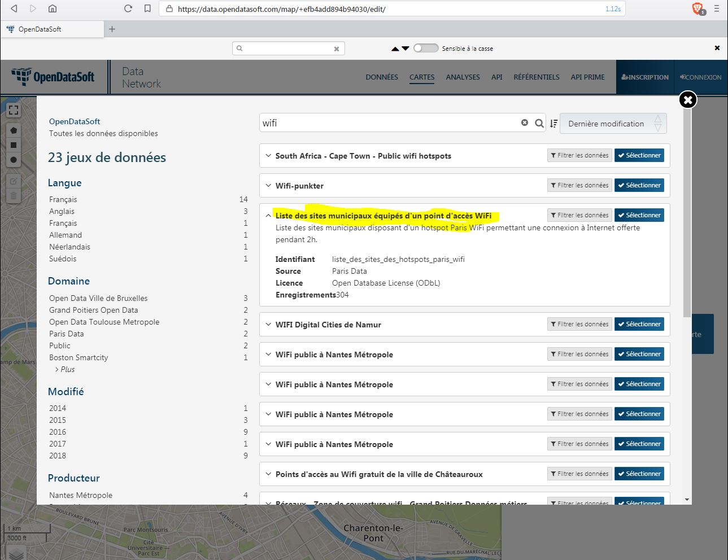Clear the wifi search field

(525, 123)
